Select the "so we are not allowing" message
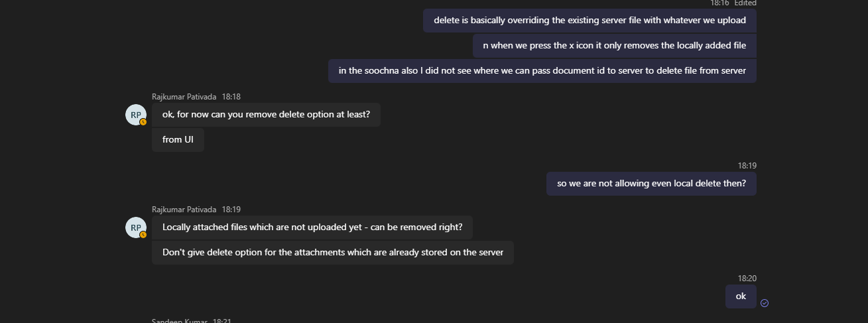Viewport: 868px width, 323px height. (651, 184)
